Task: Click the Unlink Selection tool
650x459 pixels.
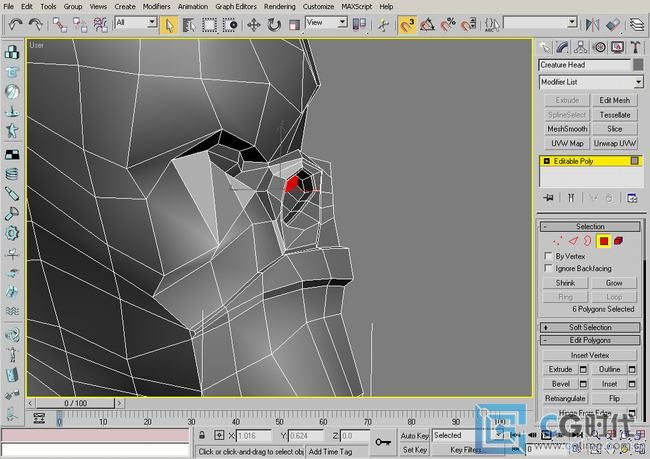Action: coord(80,24)
